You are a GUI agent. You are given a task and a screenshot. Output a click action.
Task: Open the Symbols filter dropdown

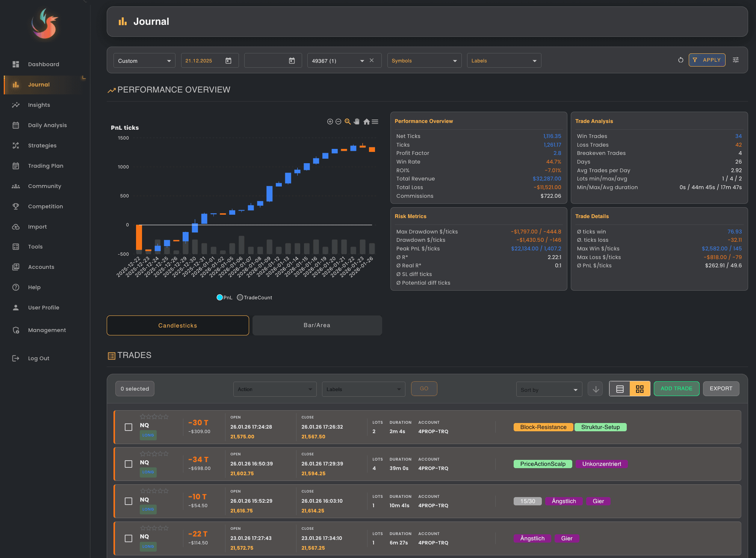424,61
